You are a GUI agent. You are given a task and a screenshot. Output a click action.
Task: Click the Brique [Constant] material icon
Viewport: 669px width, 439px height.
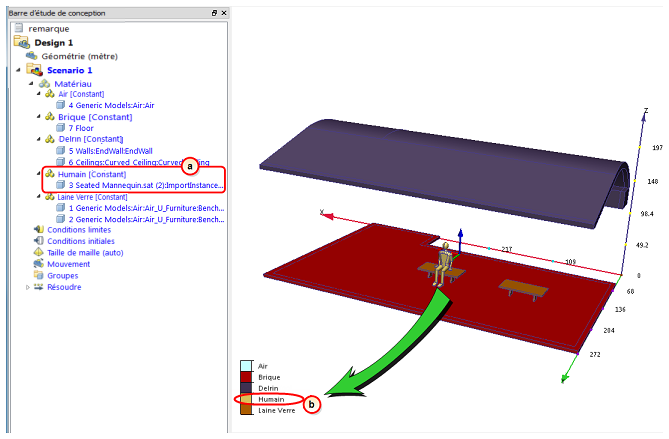coord(50,116)
